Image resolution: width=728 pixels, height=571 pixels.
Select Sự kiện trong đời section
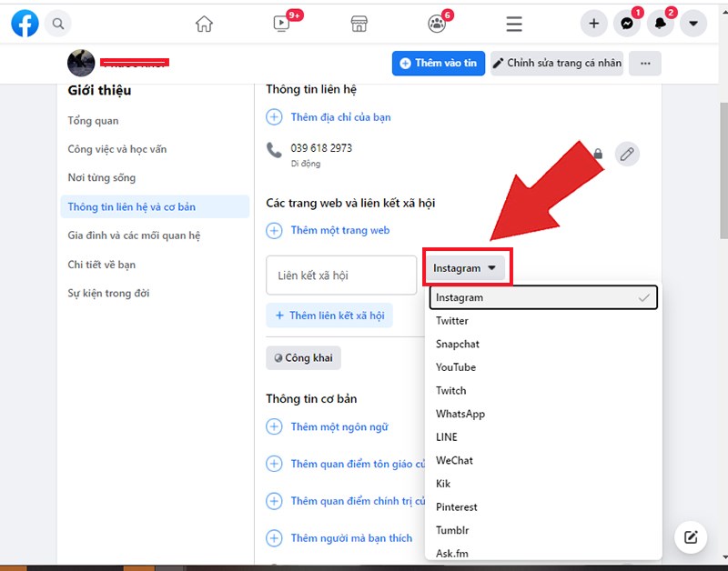[x=108, y=293]
